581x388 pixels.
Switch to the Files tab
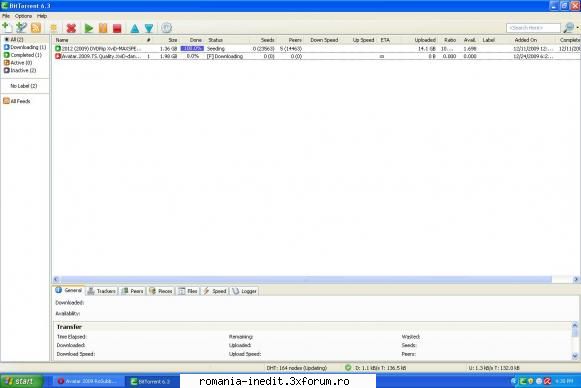coord(188,291)
